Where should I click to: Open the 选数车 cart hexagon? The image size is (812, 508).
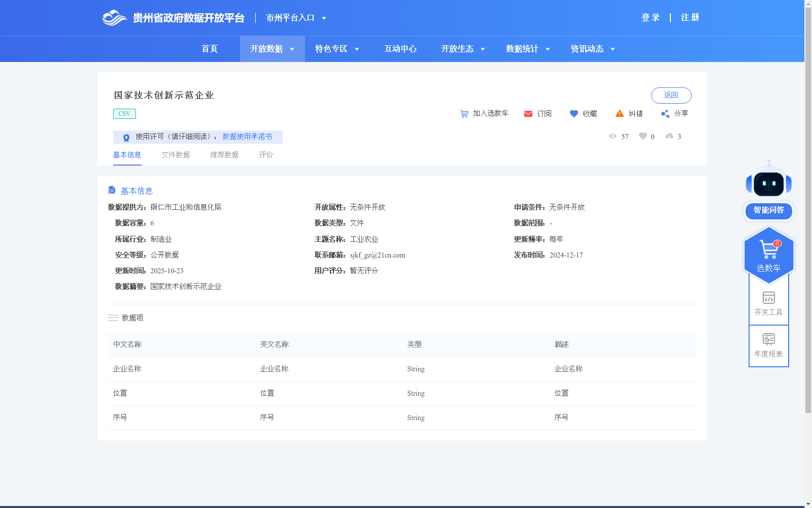(x=769, y=256)
